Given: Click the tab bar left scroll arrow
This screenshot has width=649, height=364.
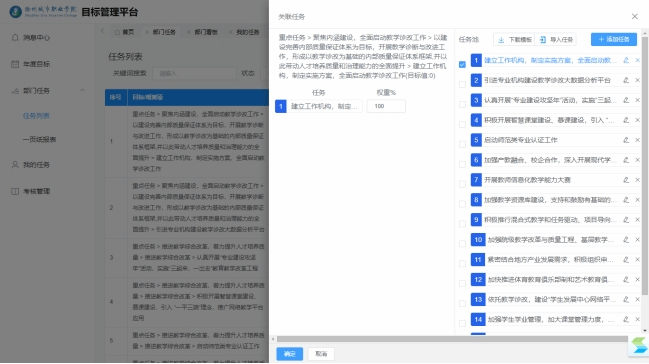Looking at the screenshot, I should click(103, 31).
